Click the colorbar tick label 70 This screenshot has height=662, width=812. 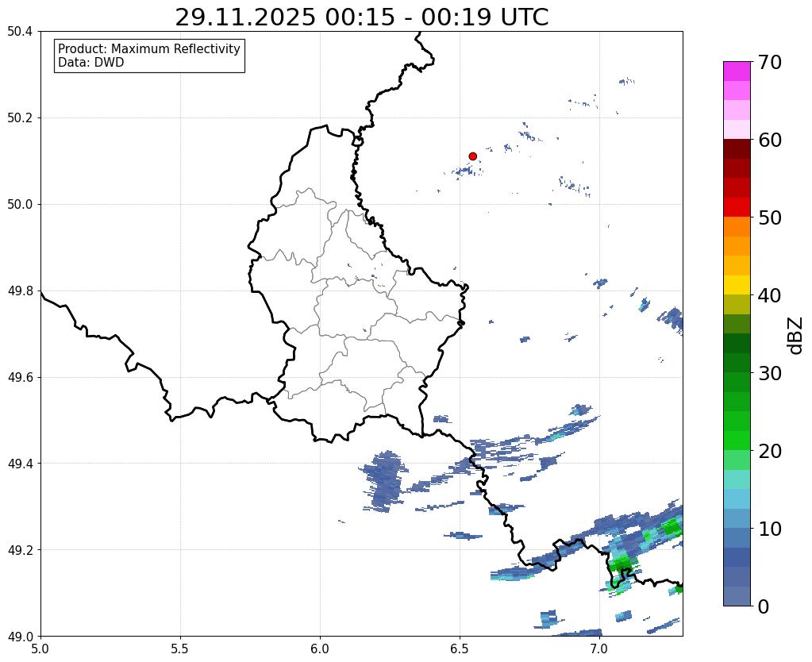click(770, 62)
